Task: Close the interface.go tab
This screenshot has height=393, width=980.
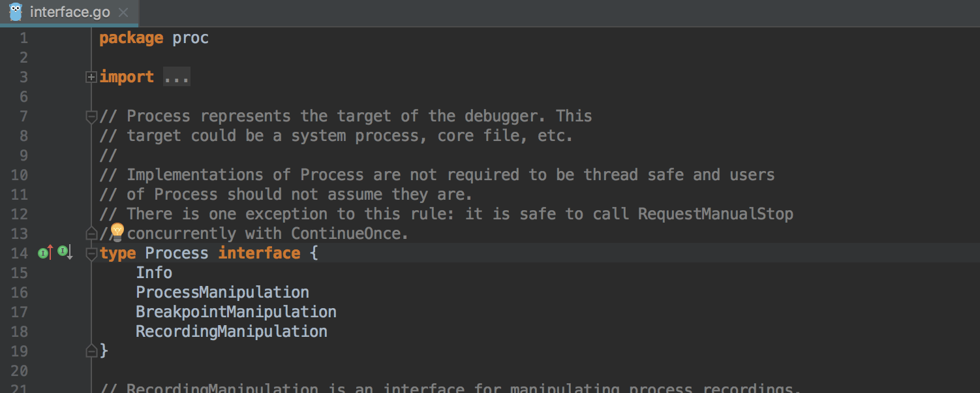Action: [124, 12]
